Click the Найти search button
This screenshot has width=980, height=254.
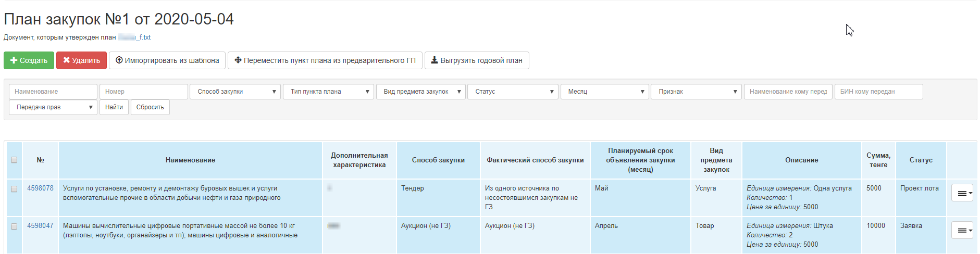[114, 107]
